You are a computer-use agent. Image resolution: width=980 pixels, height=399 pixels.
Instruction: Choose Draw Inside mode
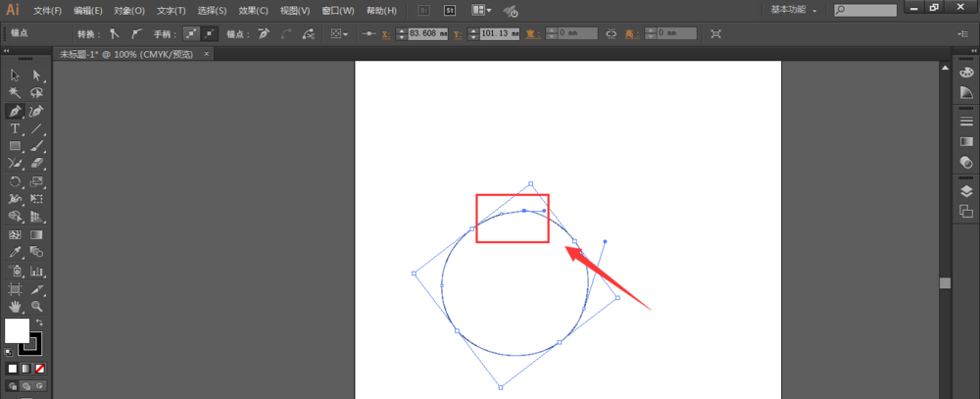click(x=40, y=385)
